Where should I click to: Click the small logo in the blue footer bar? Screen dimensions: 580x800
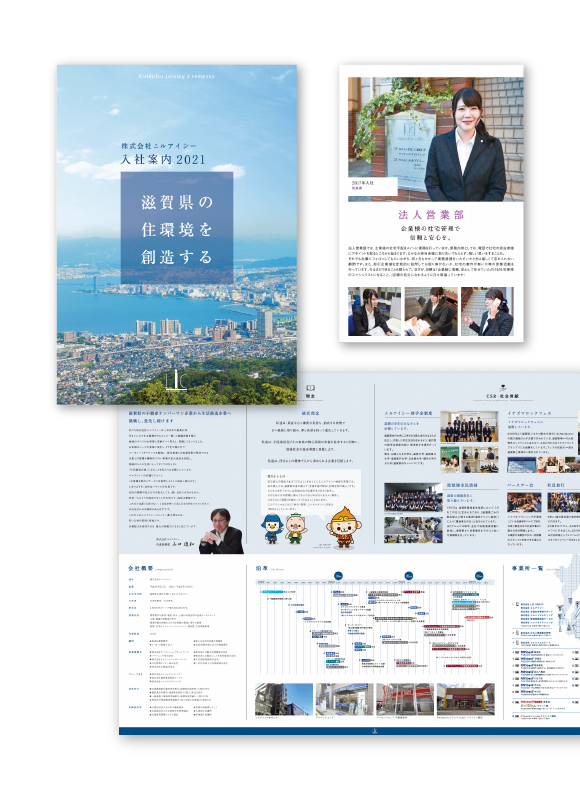click(374, 731)
